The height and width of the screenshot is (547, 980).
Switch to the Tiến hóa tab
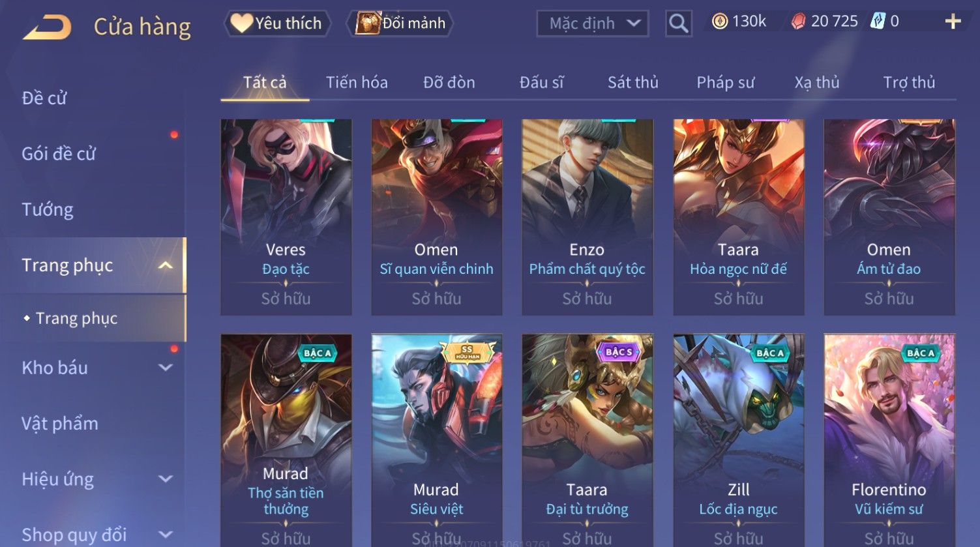click(x=357, y=83)
